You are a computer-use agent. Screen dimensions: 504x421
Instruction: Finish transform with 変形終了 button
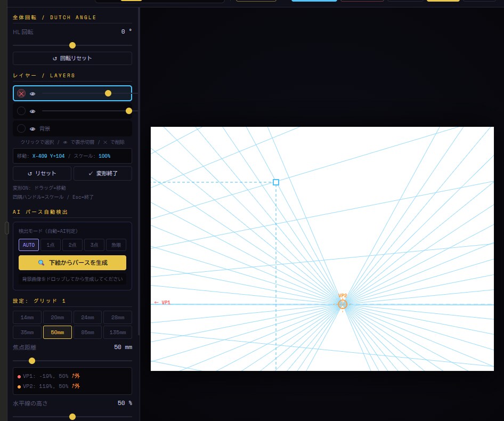(103, 173)
